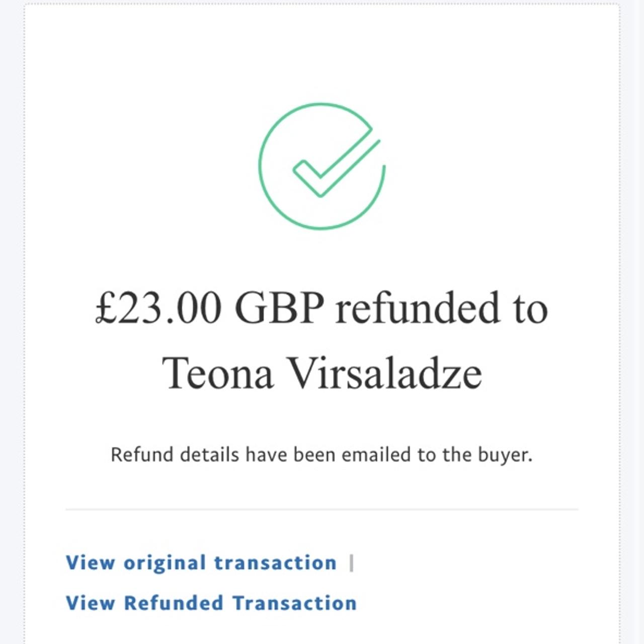Click the £23.00 refund amount text

[158, 308]
